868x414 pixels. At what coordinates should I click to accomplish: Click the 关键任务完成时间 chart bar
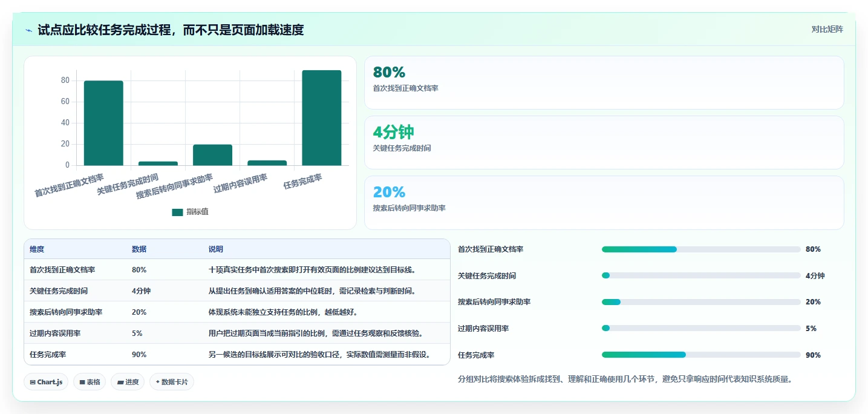[158, 163]
